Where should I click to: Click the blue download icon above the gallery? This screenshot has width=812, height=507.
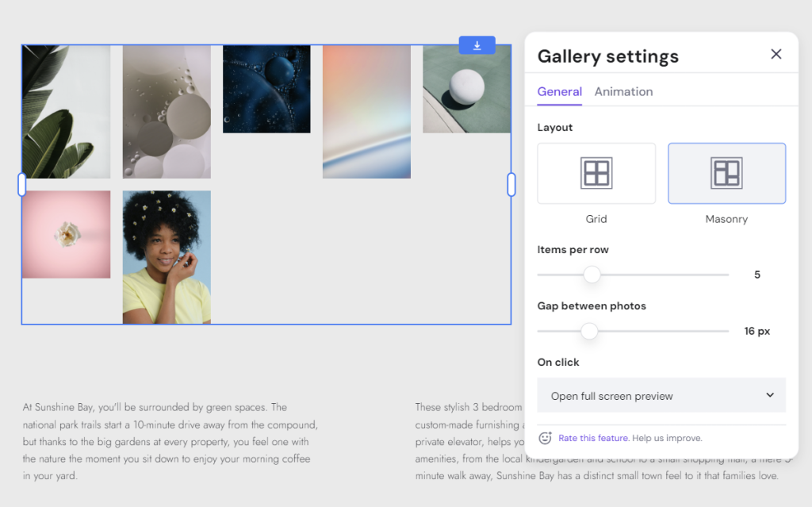point(477,45)
